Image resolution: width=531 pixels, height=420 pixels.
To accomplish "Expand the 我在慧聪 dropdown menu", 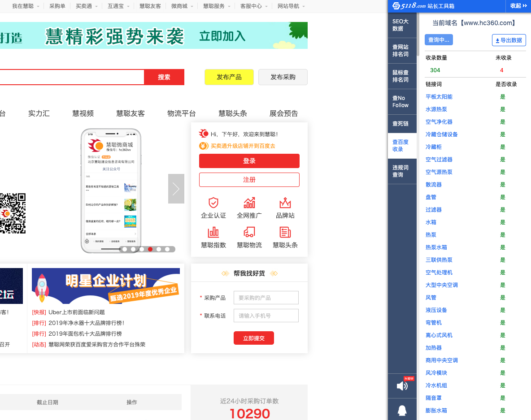I will point(26,6).
